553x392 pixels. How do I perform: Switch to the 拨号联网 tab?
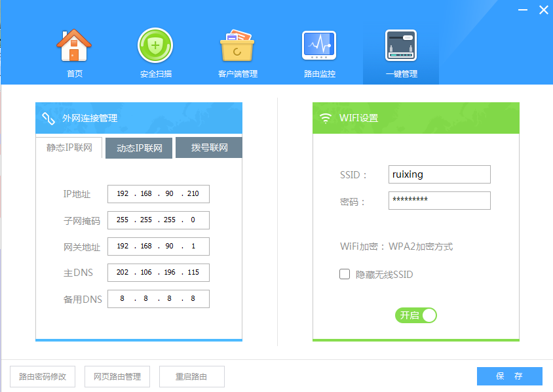coord(210,147)
